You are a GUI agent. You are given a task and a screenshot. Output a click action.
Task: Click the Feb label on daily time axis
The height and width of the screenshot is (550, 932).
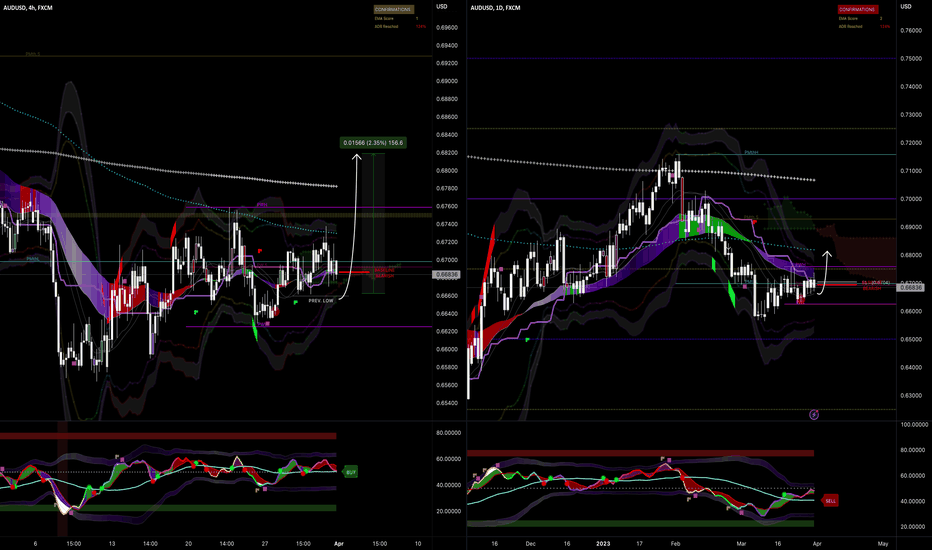click(x=675, y=543)
